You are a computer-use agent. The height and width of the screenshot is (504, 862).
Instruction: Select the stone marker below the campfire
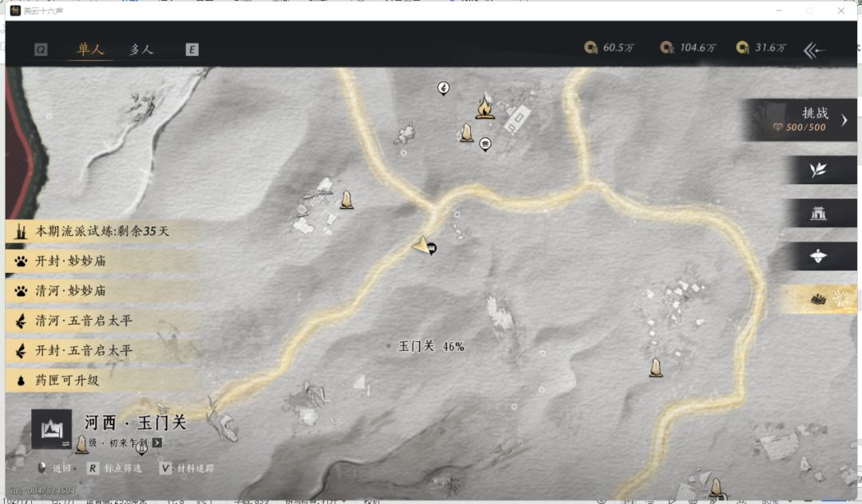[466, 133]
